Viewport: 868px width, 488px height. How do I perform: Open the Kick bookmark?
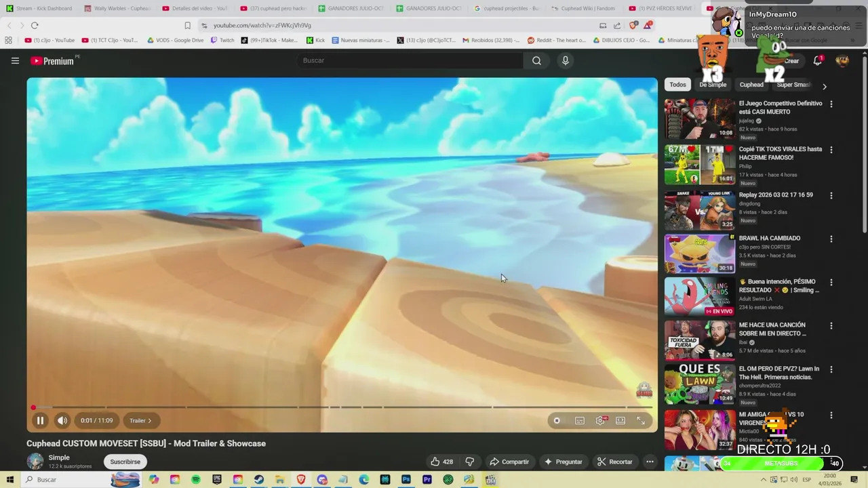315,40
